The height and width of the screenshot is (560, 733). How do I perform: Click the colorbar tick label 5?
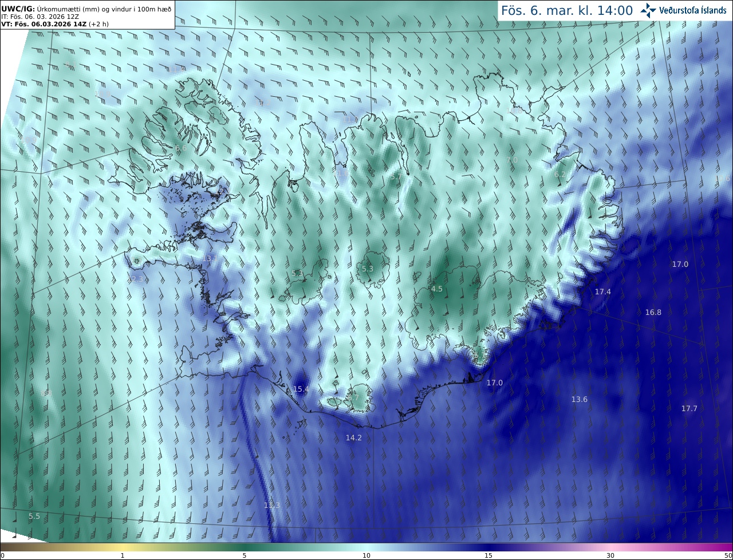point(245,555)
